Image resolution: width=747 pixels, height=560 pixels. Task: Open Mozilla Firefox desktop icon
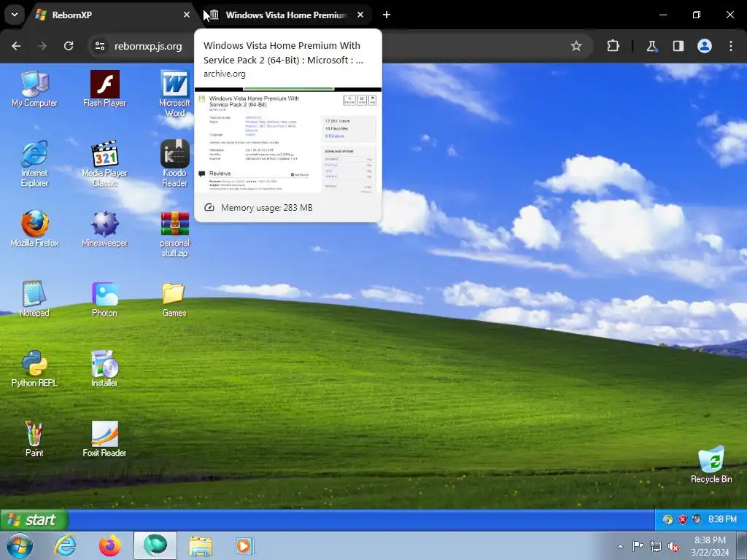click(x=34, y=228)
